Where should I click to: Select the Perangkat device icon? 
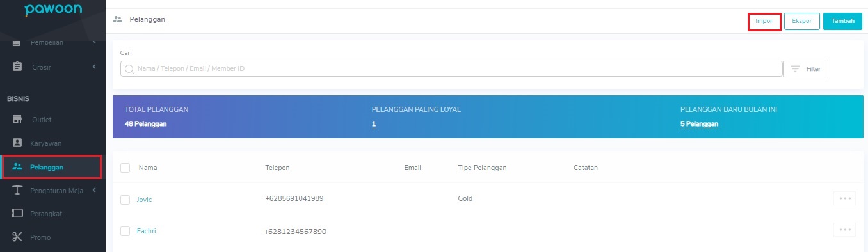click(x=17, y=214)
